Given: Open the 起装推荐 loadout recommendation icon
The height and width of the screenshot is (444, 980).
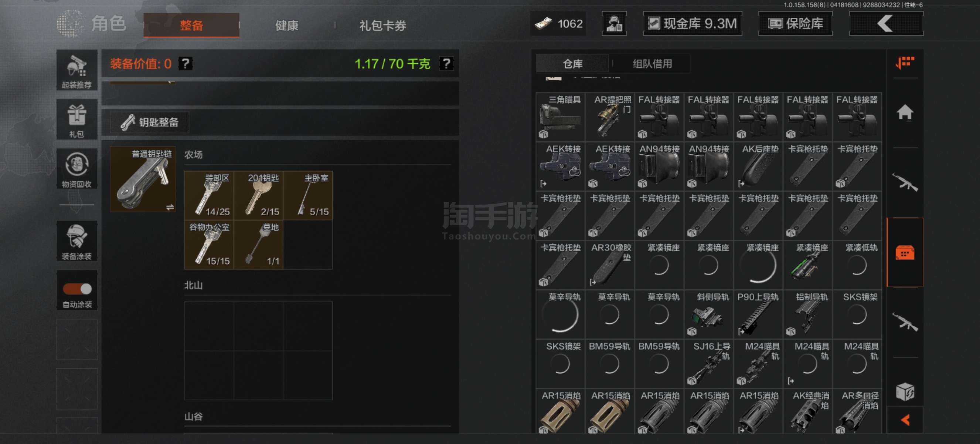Looking at the screenshot, I should [x=77, y=70].
